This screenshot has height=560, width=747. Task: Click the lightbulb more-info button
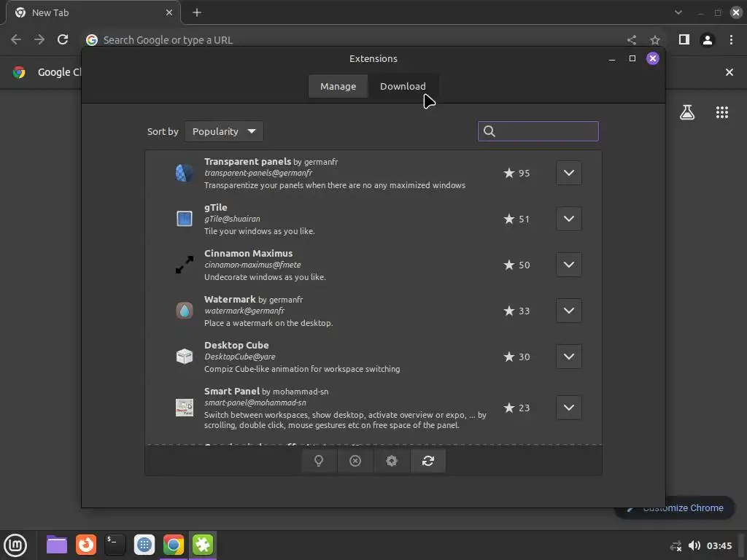coord(319,461)
